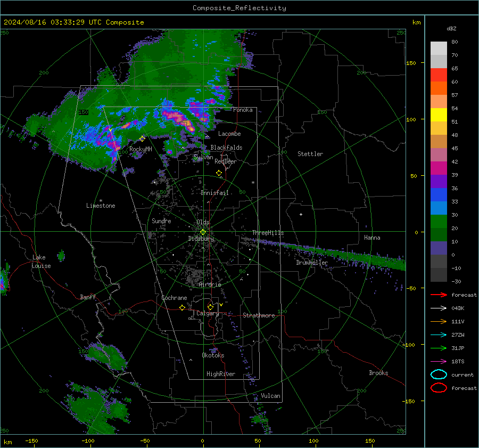Click the Blackfalds city label

coord(226,148)
